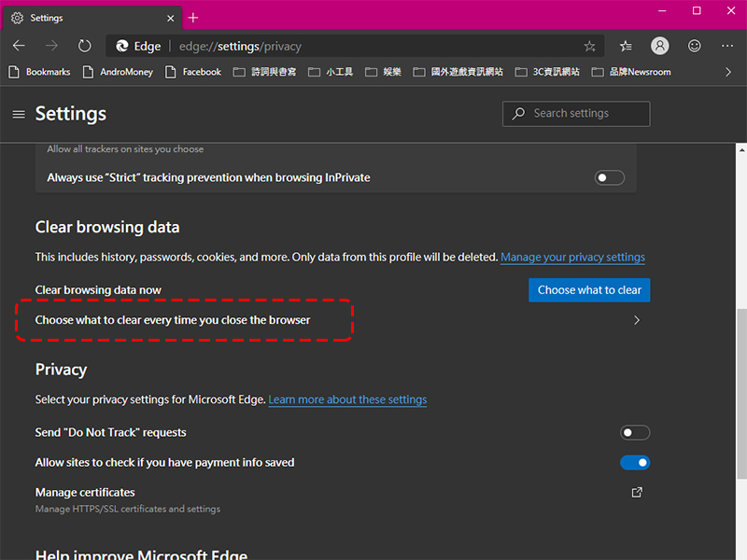Open the 小工具 bookmarks folder
Viewport: 747px width, 560px height.
pyautogui.click(x=331, y=72)
